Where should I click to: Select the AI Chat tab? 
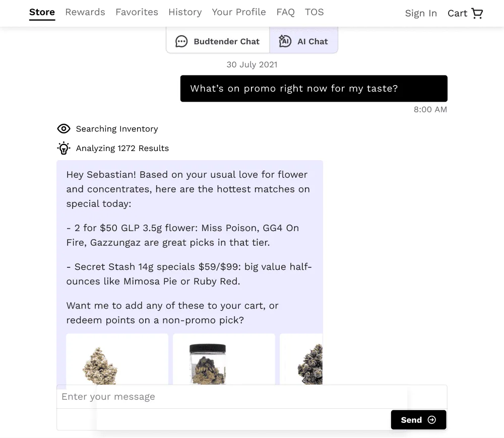pyautogui.click(x=303, y=40)
